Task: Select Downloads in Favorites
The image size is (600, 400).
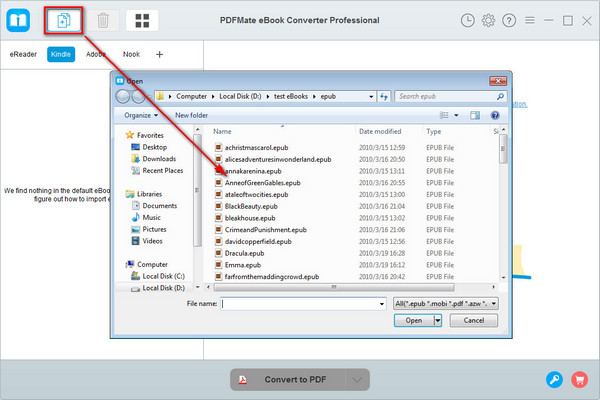Action: coord(153,158)
